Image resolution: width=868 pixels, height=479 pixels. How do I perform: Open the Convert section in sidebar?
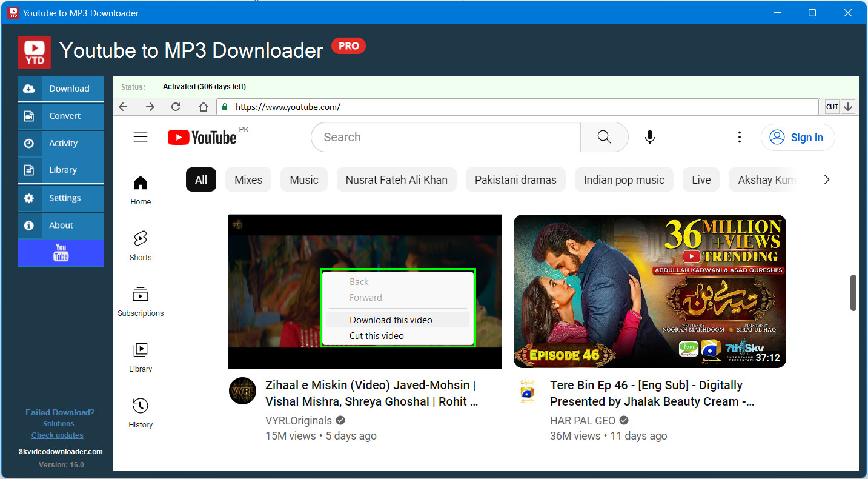[61, 116]
